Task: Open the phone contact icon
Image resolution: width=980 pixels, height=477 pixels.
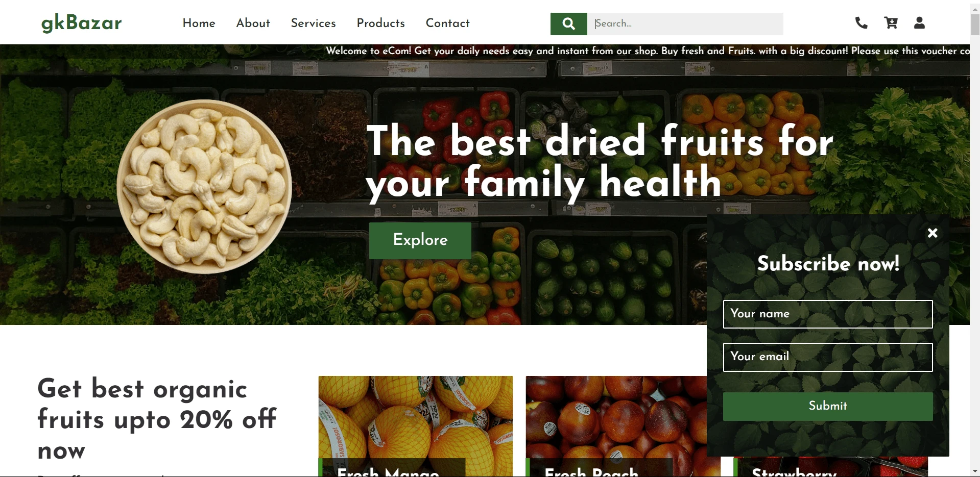Action: click(862, 23)
